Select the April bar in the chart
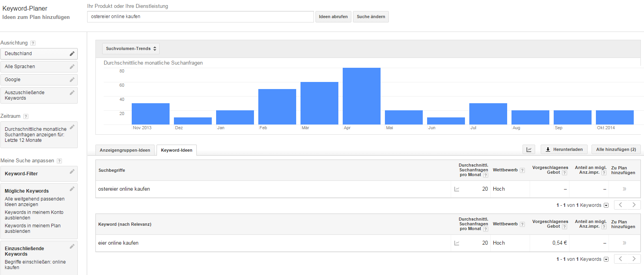This screenshot has height=275, width=644. [362, 96]
